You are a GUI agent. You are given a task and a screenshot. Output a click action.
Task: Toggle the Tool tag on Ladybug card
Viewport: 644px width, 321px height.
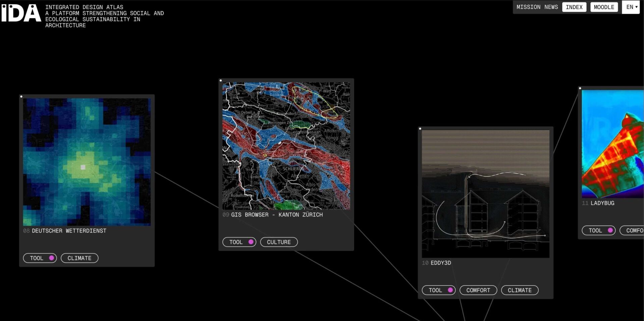coord(598,231)
